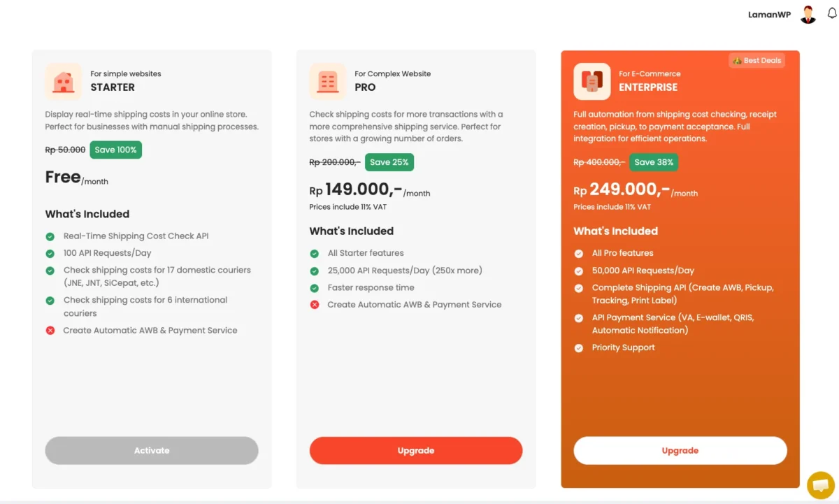Viewport: 839px width, 504px height.
Task: Click the LamanWP label in the header
Action: point(769,14)
